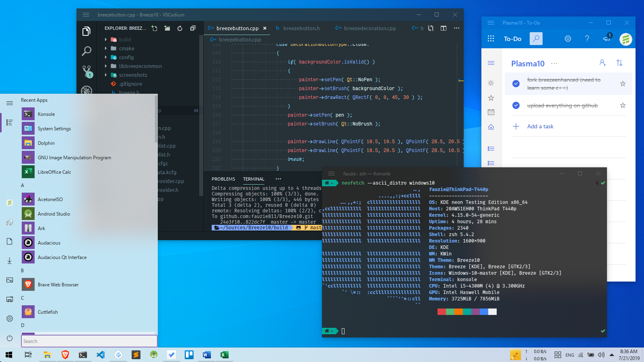644x362 pixels.
Task: Open Planned calendar list in To-Do sidebar
Action: tap(491, 112)
